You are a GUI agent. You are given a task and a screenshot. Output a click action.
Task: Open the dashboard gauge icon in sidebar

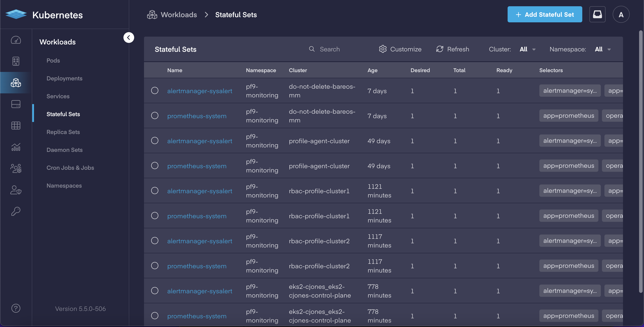click(16, 40)
